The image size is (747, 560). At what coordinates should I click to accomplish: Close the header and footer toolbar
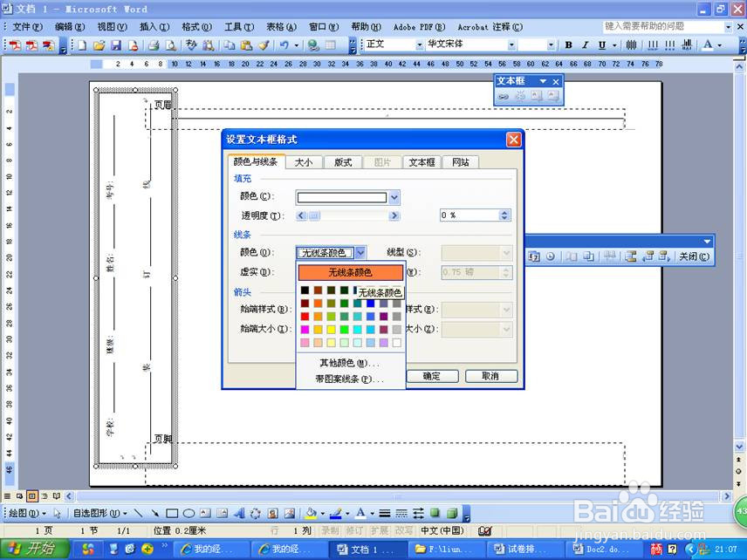[694, 256]
